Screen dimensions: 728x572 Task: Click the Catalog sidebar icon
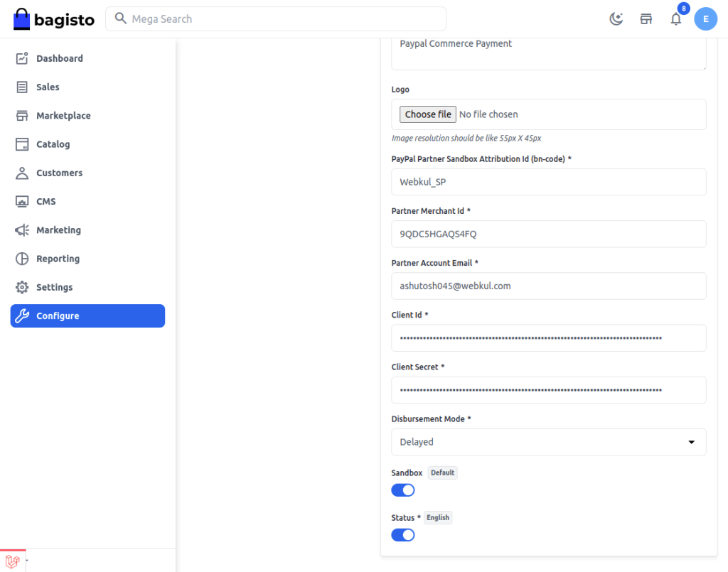[22, 144]
